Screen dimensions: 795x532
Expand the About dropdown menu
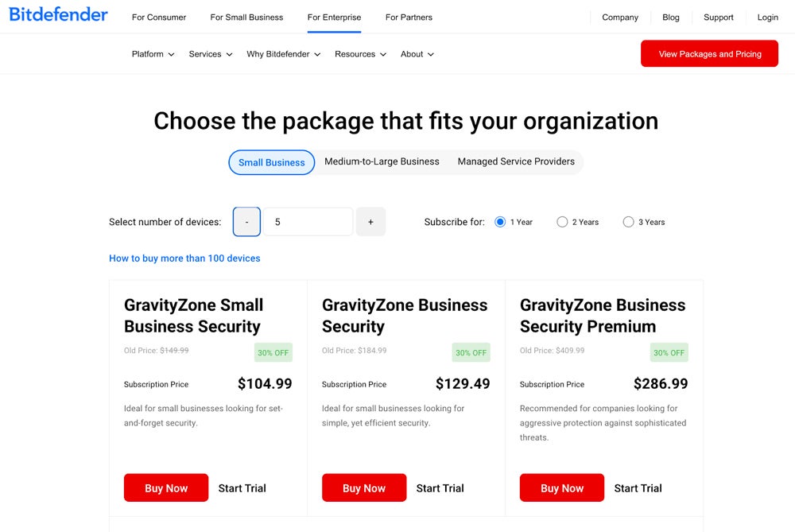[417, 54]
